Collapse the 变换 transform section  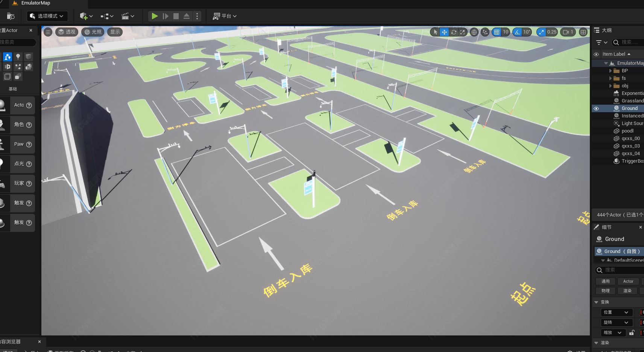(596, 302)
